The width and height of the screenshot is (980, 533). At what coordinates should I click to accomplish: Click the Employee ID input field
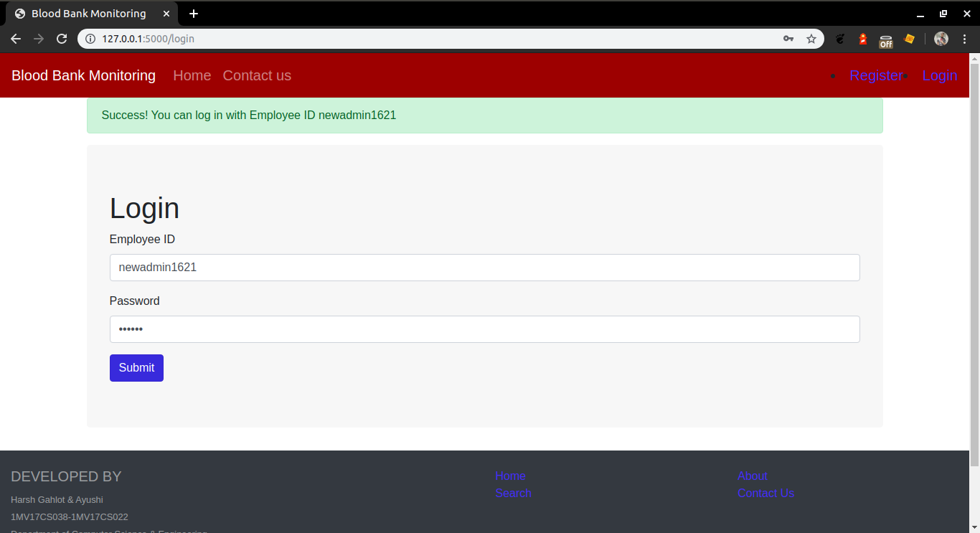[x=484, y=268]
